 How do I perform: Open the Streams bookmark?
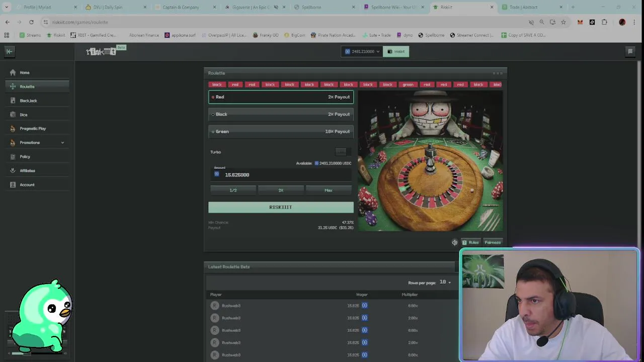point(30,35)
